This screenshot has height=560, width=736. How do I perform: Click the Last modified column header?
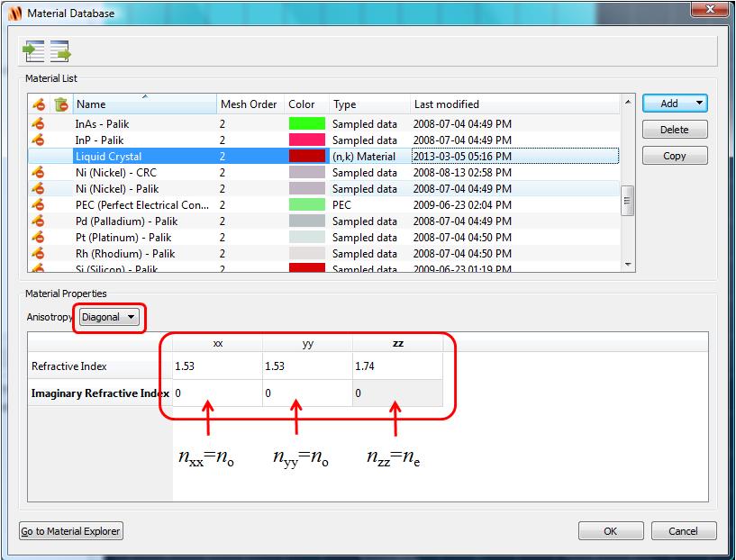pyautogui.click(x=514, y=104)
